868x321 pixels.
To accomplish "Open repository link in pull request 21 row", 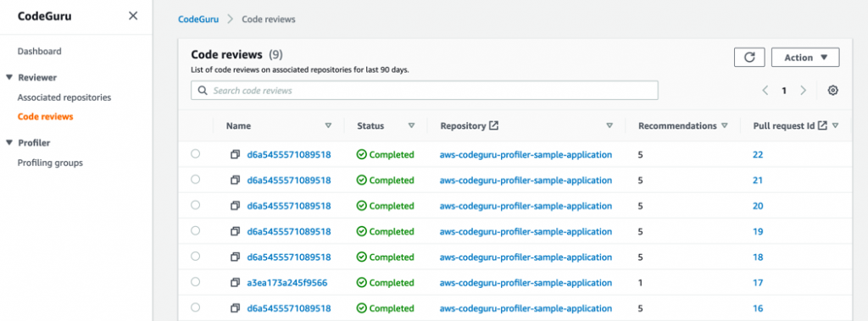I will click(x=526, y=180).
